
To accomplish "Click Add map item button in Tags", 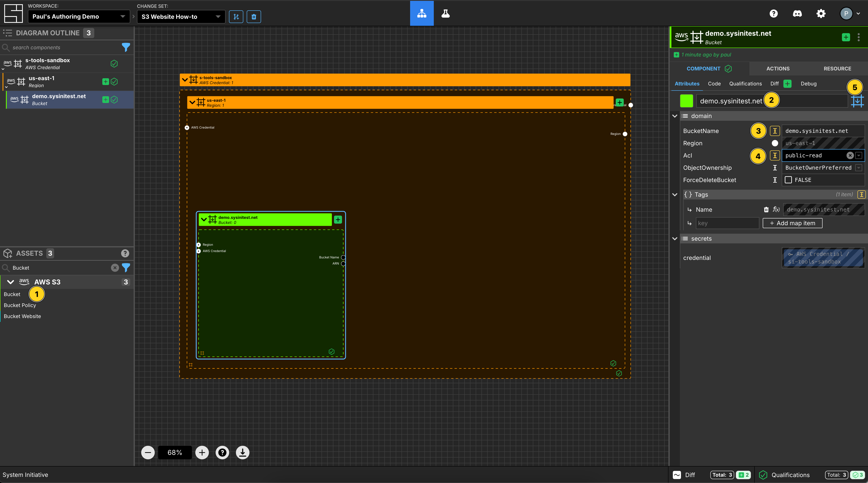I will click(793, 222).
